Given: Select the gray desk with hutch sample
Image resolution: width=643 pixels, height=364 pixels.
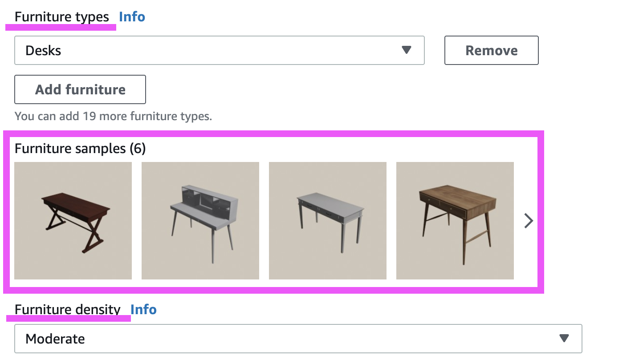Looking at the screenshot, I should click(x=200, y=221).
